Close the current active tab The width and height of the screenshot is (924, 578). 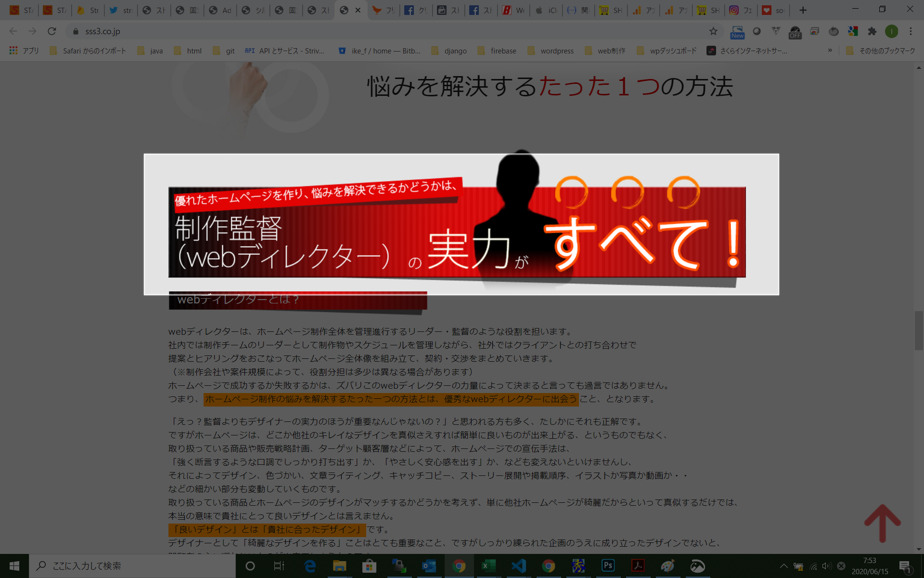pos(358,10)
